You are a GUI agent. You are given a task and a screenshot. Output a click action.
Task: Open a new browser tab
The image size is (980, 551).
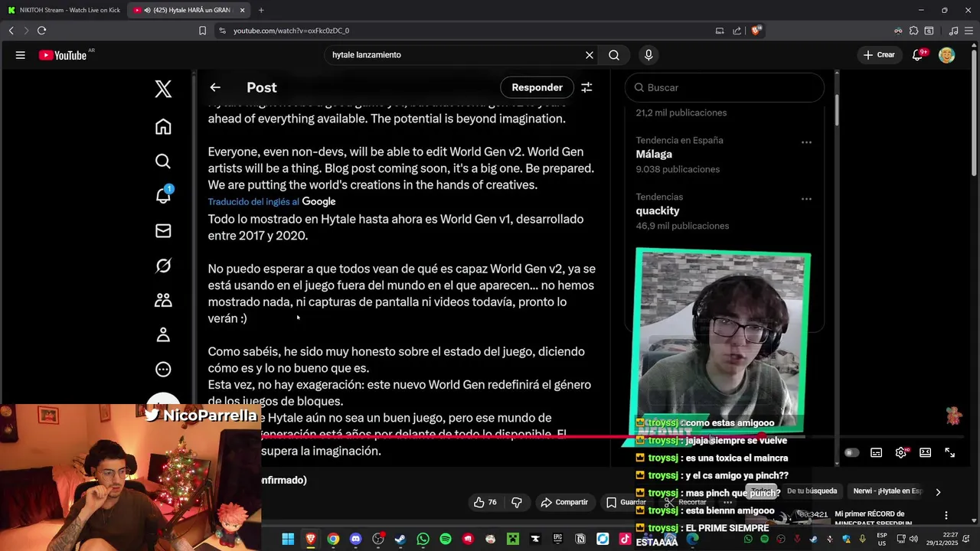(x=261, y=10)
